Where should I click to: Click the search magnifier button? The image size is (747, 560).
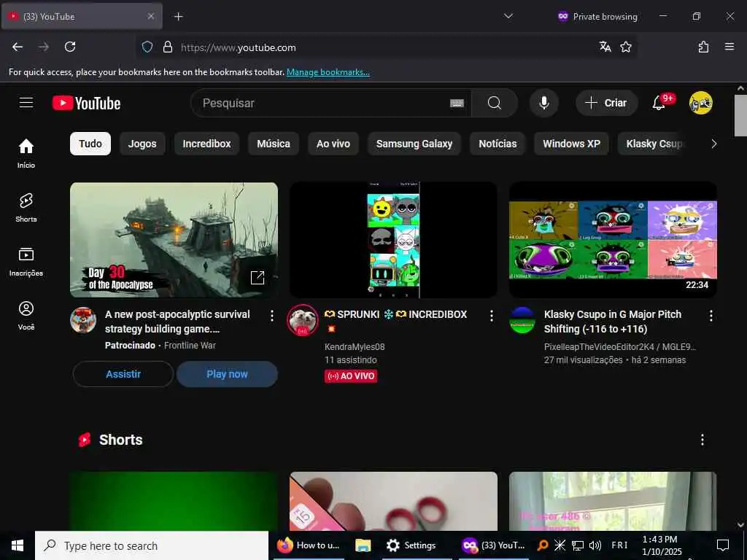[x=495, y=103]
